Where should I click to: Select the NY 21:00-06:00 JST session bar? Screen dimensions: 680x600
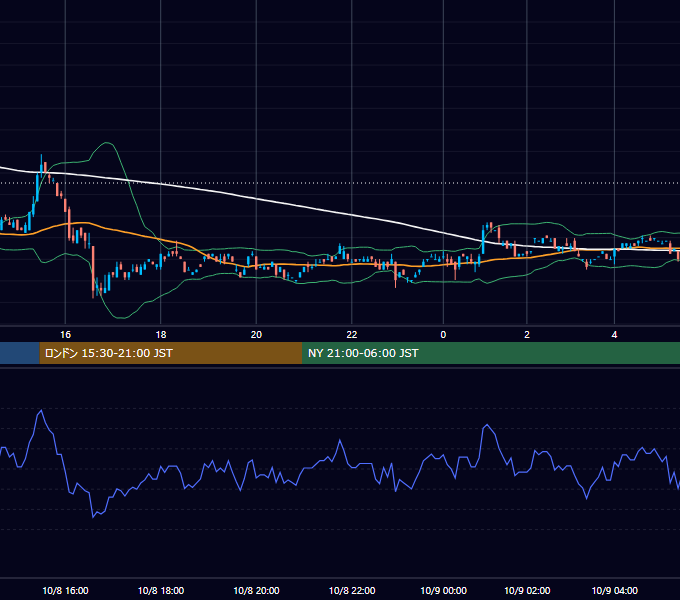(491, 353)
